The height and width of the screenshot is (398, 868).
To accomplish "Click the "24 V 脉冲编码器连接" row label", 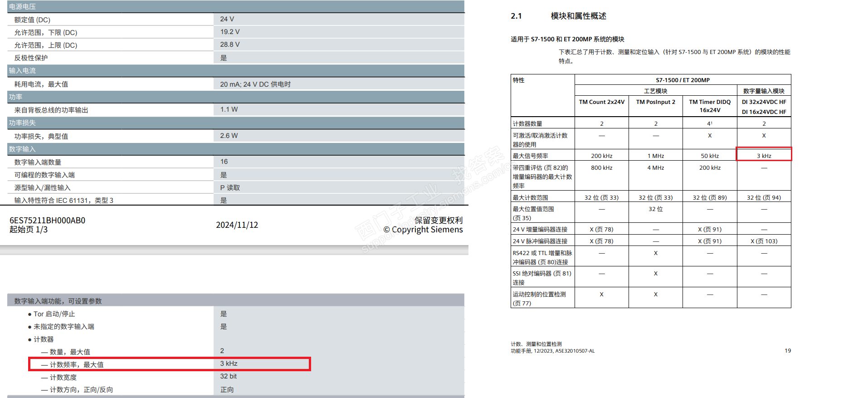I will point(540,241).
